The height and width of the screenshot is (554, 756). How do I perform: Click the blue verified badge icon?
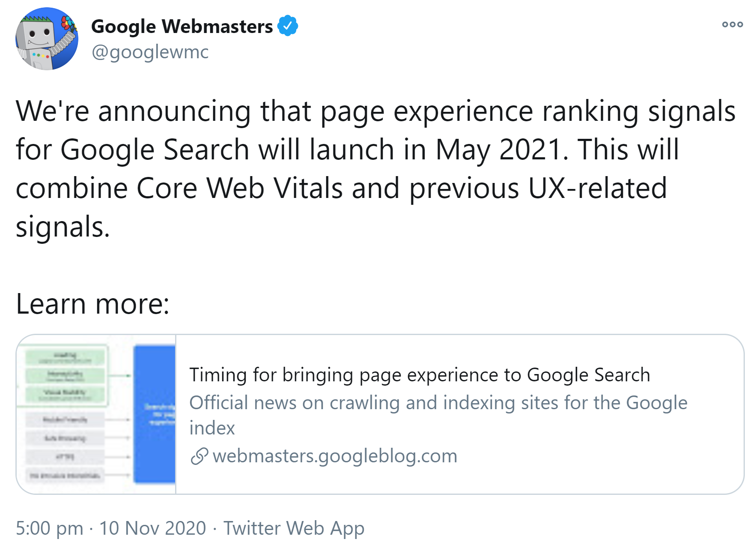point(287,26)
